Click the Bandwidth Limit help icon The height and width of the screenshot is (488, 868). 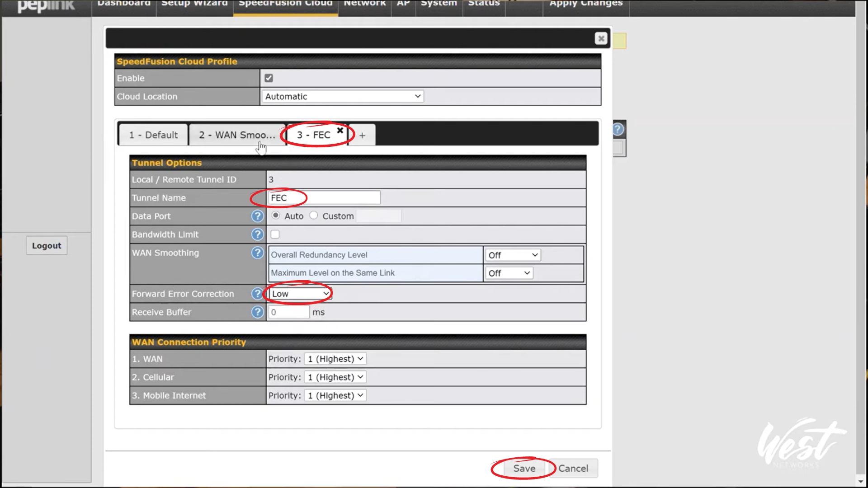(257, 234)
